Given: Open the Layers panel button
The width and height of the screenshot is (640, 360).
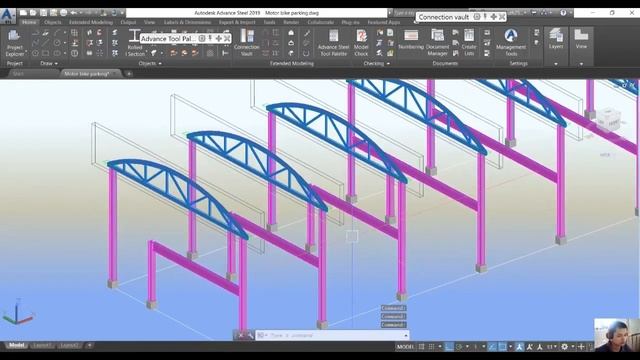Looking at the screenshot, I should click(x=556, y=40).
